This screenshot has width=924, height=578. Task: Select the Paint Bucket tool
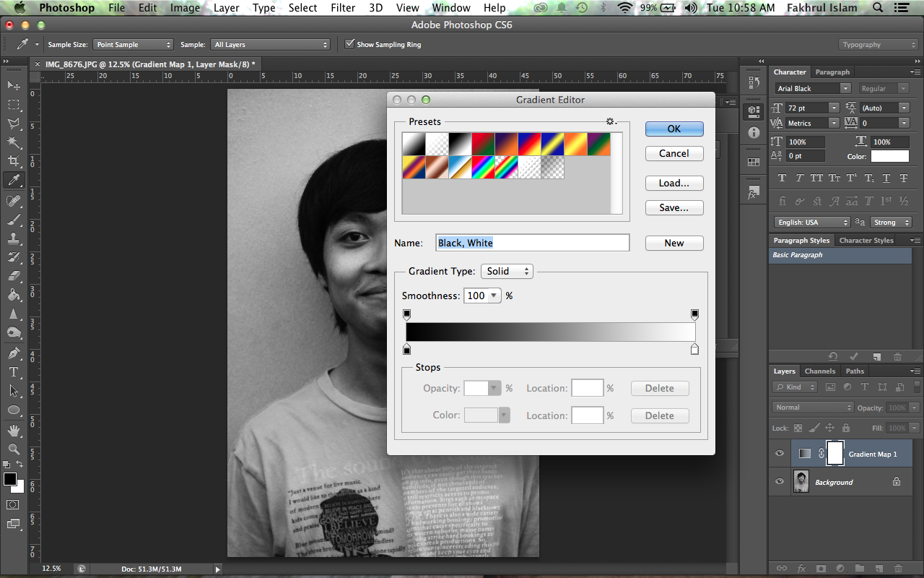[x=14, y=294]
